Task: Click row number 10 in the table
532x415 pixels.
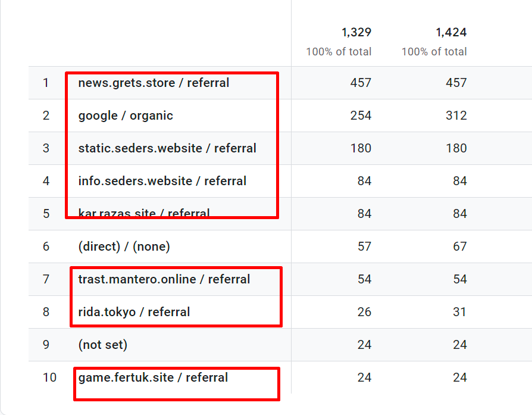Action: 49,377
